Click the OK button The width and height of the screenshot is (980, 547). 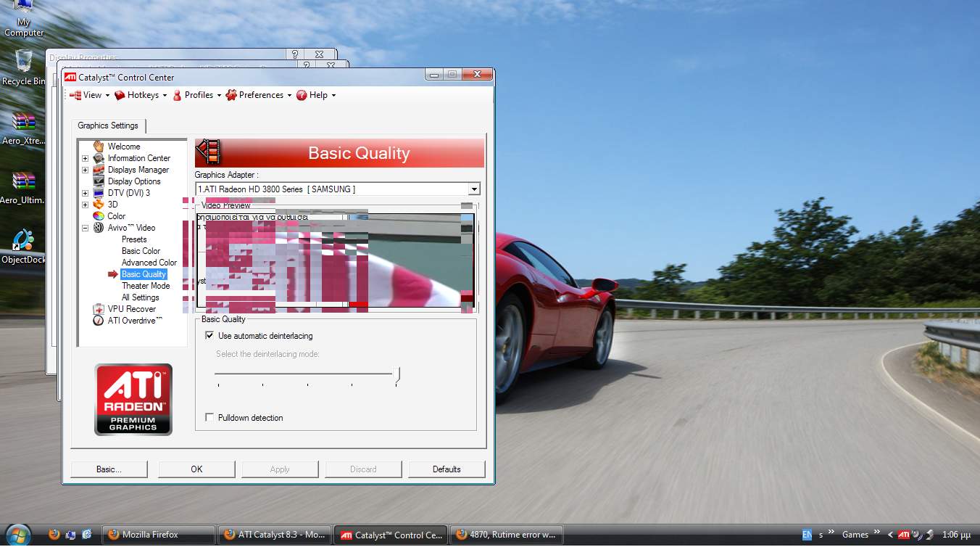click(x=196, y=469)
